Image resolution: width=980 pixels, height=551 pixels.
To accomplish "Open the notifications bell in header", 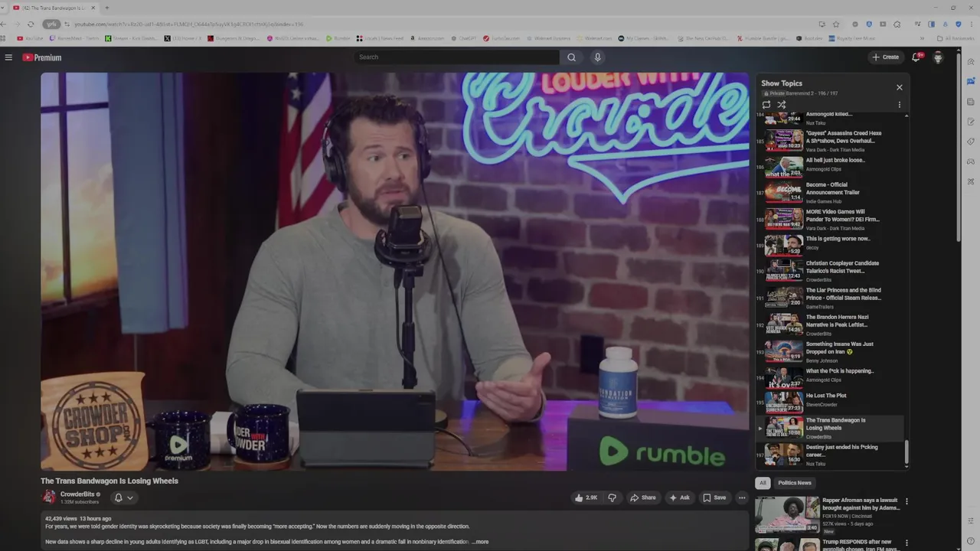I will click(916, 57).
